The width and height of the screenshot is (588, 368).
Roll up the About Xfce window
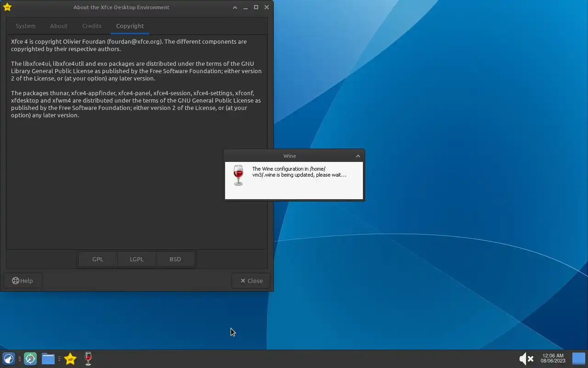pos(235,7)
